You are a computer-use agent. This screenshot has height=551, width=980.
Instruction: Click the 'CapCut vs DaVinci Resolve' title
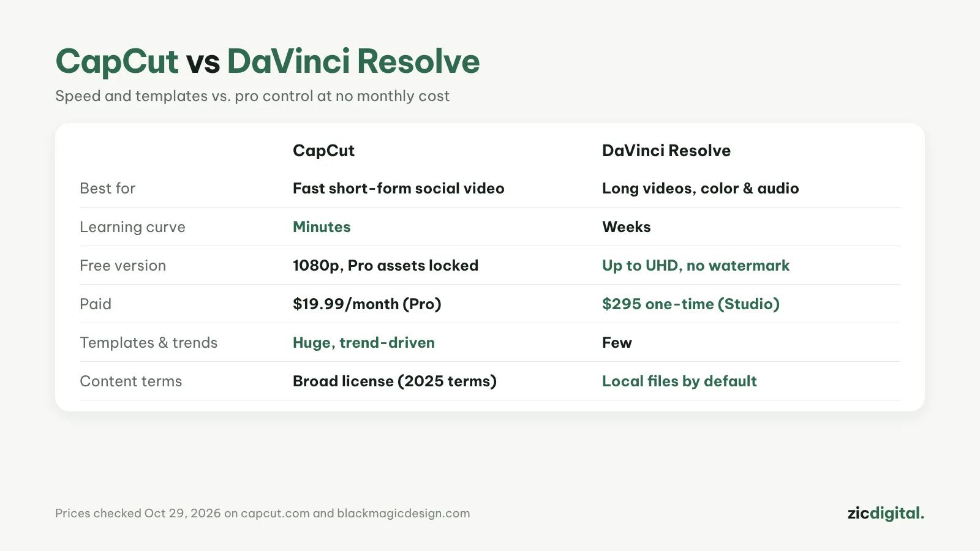point(268,62)
